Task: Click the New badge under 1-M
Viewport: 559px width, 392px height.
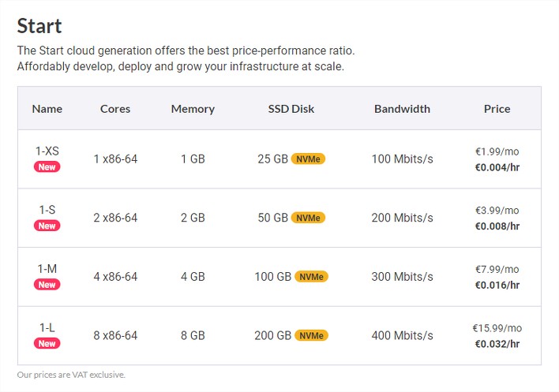Action: point(47,285)
